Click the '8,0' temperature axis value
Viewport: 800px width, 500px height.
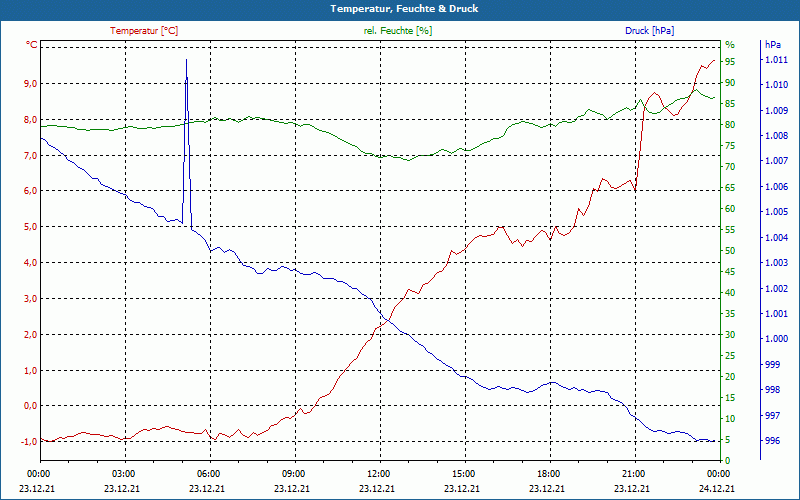pyautogui.click(x=31, y=119)
